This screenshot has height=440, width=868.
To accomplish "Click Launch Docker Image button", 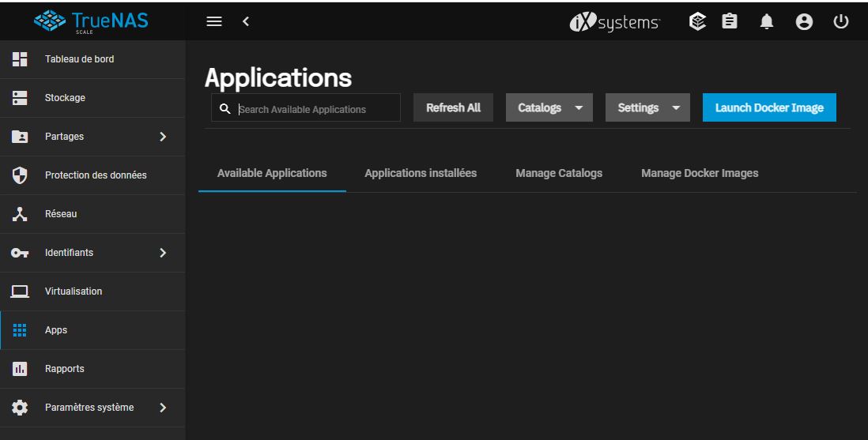I will [769, 107].
